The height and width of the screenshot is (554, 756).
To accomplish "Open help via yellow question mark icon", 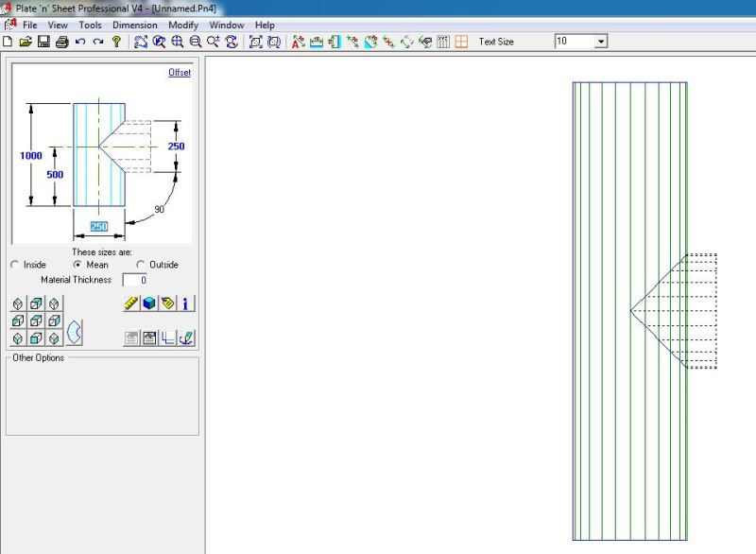I will 116,42.
